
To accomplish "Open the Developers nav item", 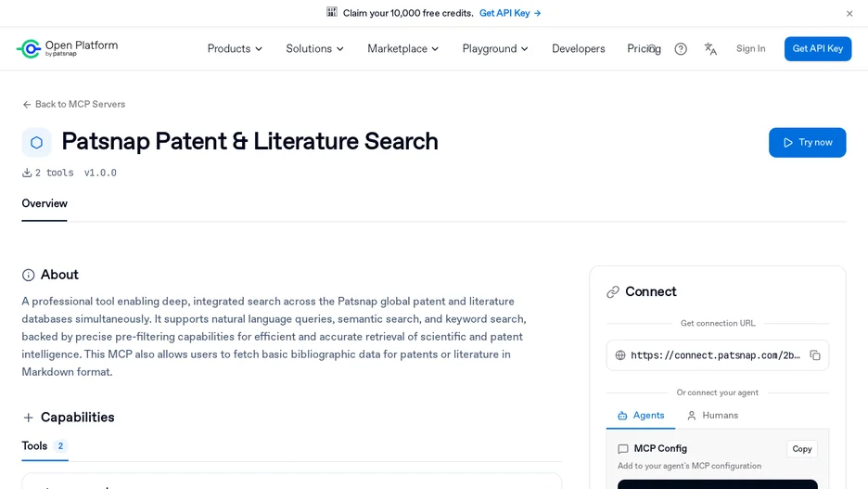I will (578, 49).
